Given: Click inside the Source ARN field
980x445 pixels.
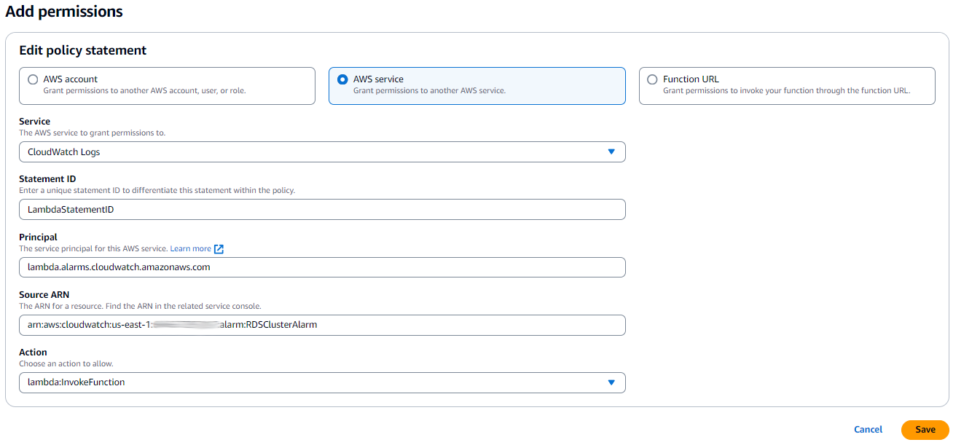Looking at the screenshot, I should [x=322, y=325].
